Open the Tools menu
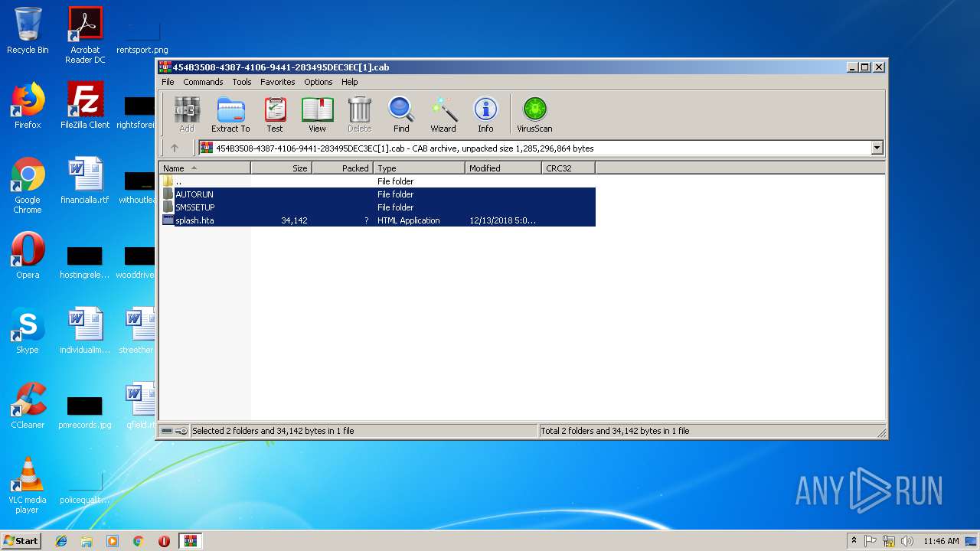Screen dimensions: 980x551 point(242,82)
